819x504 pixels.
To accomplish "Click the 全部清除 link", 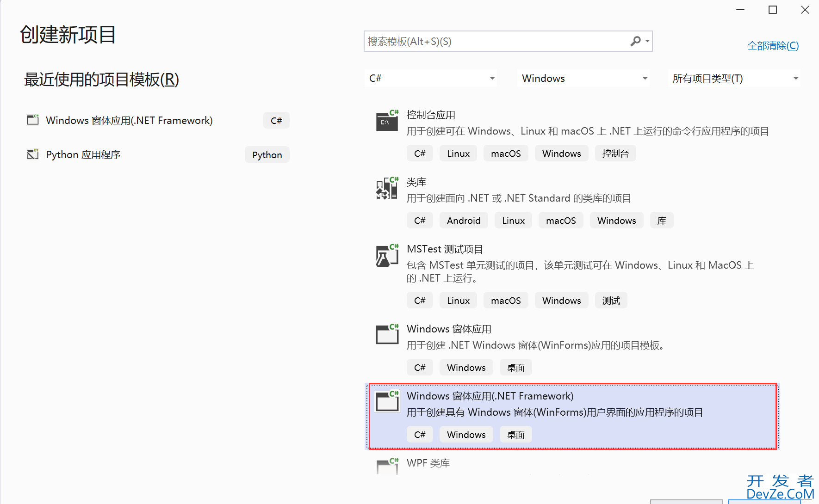I will [773, 45].
